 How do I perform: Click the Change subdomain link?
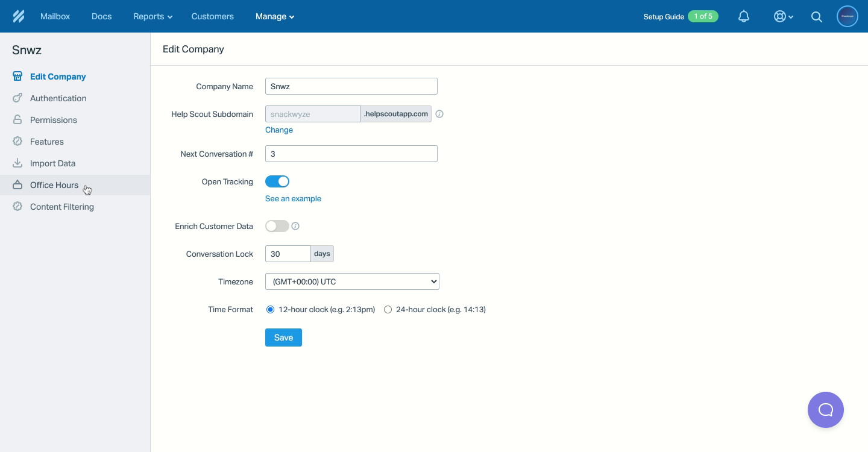pos(279,130)
